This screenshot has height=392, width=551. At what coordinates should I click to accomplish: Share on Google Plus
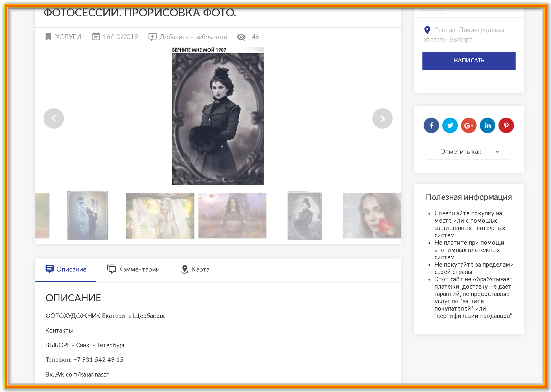click(x=469, y=125)
